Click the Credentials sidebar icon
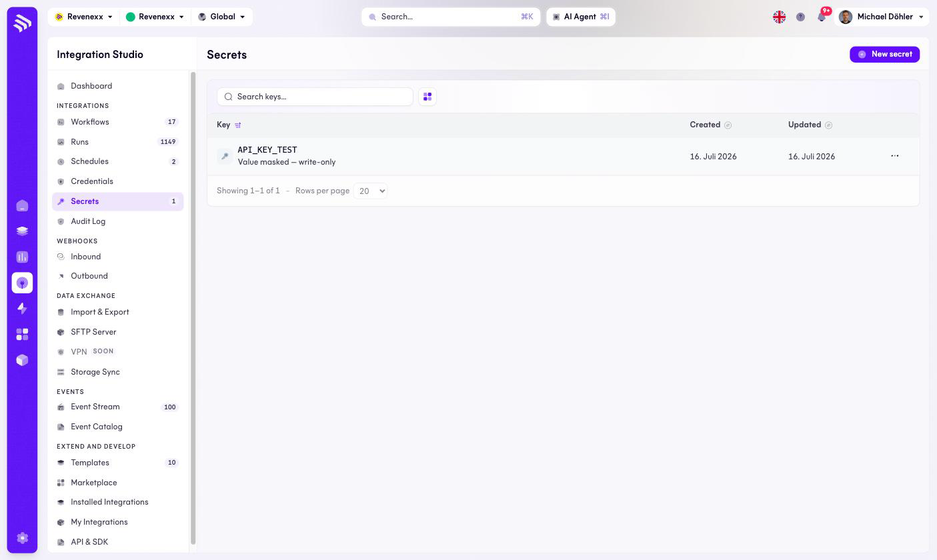The height and width of the screenshot is (560, 937). [x=61, y=181]
